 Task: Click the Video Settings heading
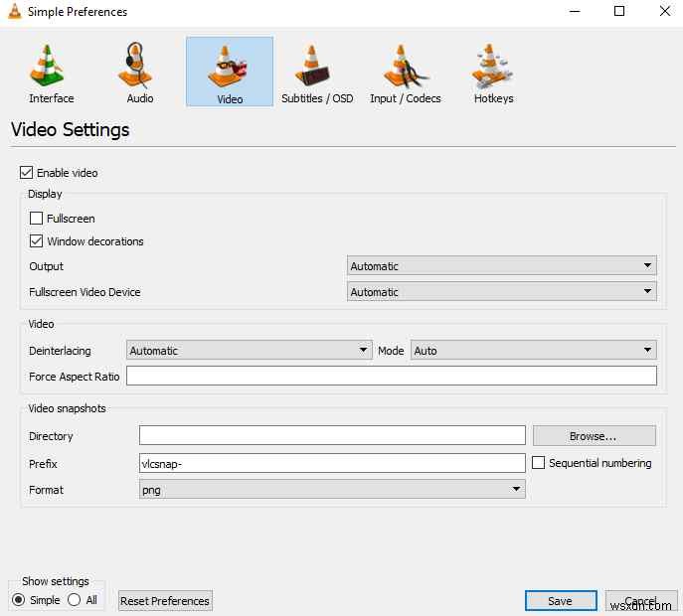[71, 129]
